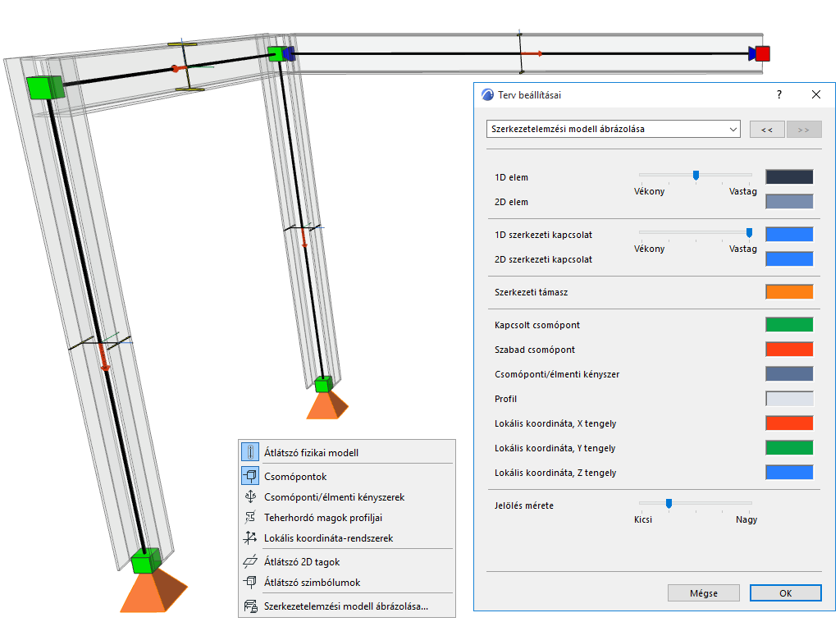The height and width of the screenshot is (622, 840).
Task: Open Kapcsolt csomópont green color swatch
Action: tap(789, 324)
